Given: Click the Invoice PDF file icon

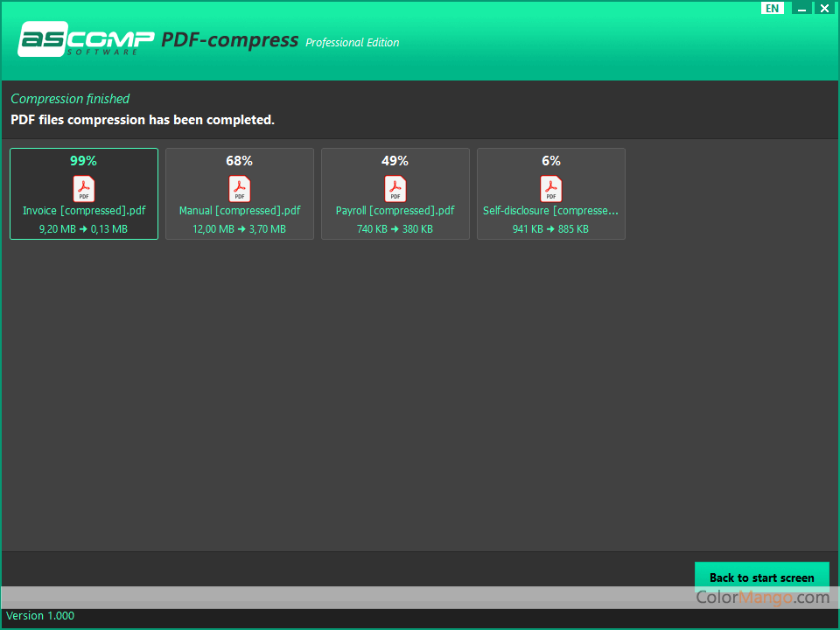Looking at the screenshot, I should click(84, 188).
